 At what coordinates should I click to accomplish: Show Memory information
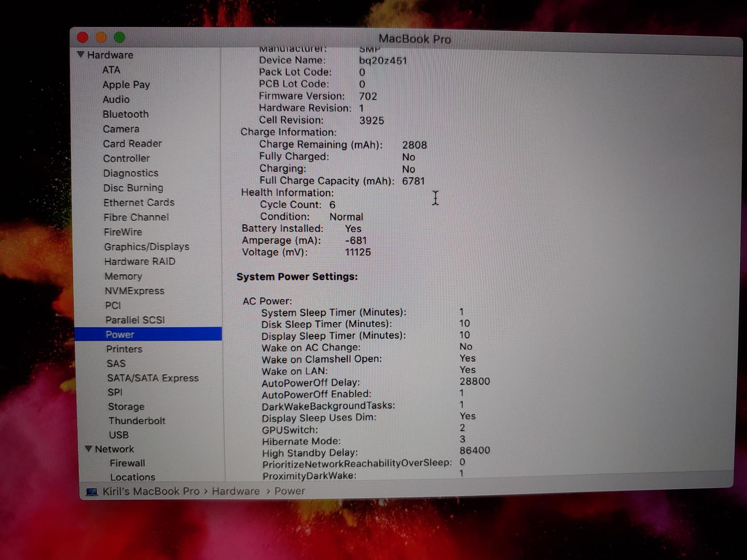123,276
